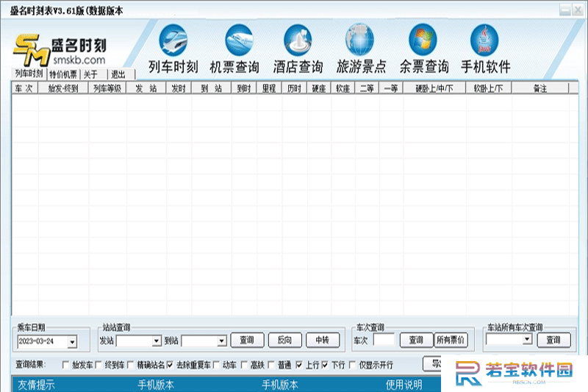
Task: Open the 旅游景点 globe icon
Action: click(359, 40)
